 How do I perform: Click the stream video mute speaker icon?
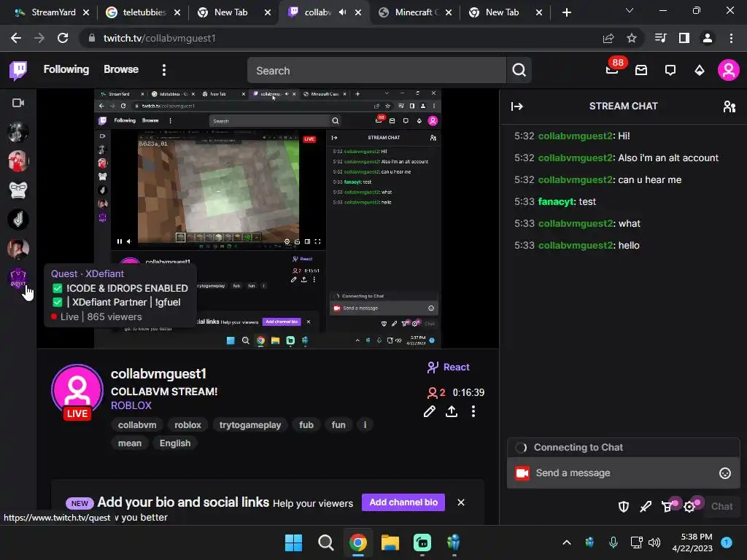129,241
